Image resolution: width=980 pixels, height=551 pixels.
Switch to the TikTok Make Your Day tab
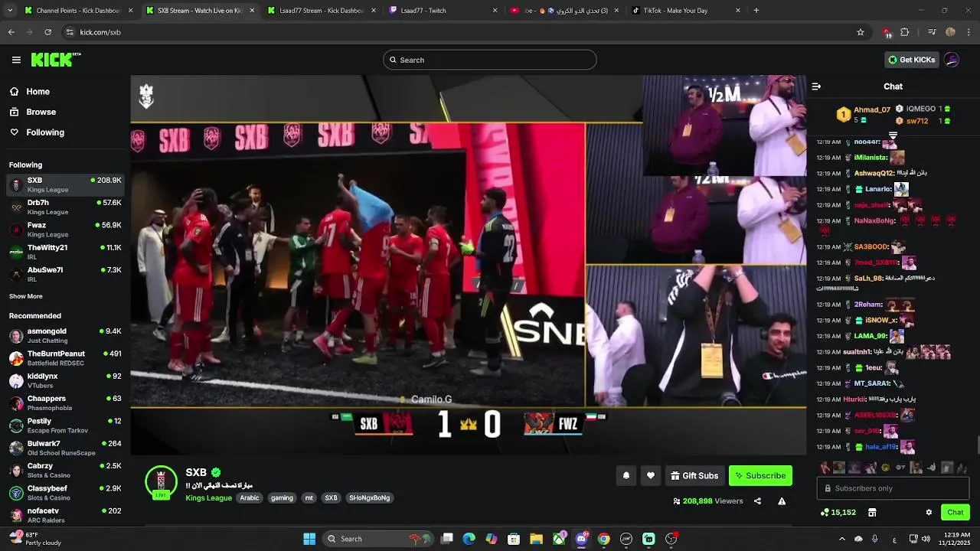(x=685, y=11)
